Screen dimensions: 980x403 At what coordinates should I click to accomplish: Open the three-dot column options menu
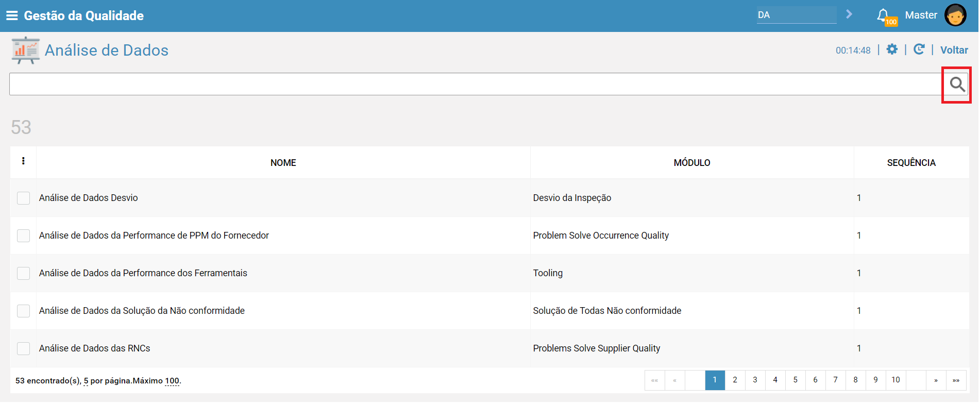[x=23, y=161]
